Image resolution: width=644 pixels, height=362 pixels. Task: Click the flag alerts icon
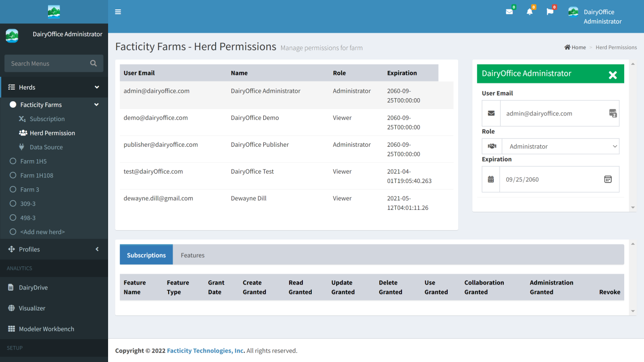point(550,12)
